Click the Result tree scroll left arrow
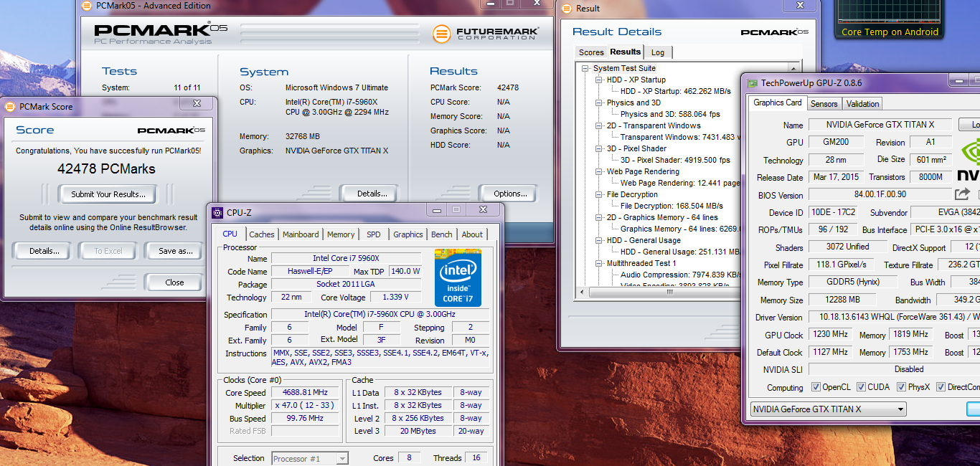Viewport: 980px width, 466px height. [x=581, y=292]
